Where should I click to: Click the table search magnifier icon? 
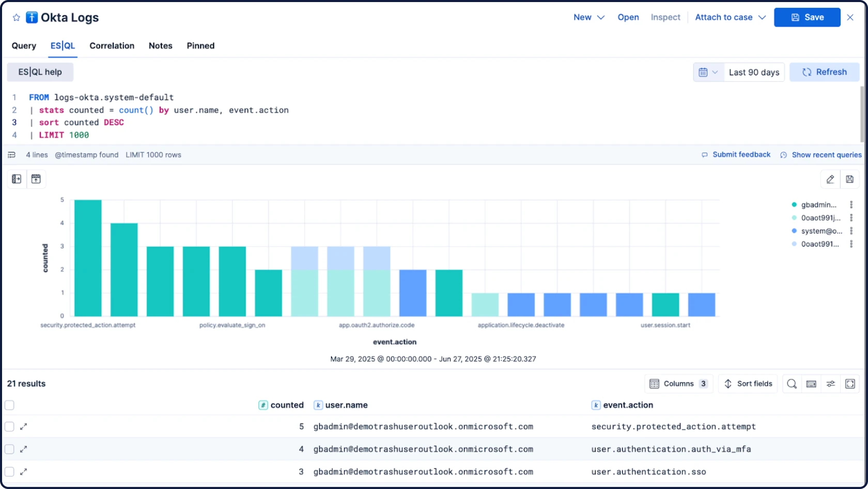pos(792,384)
